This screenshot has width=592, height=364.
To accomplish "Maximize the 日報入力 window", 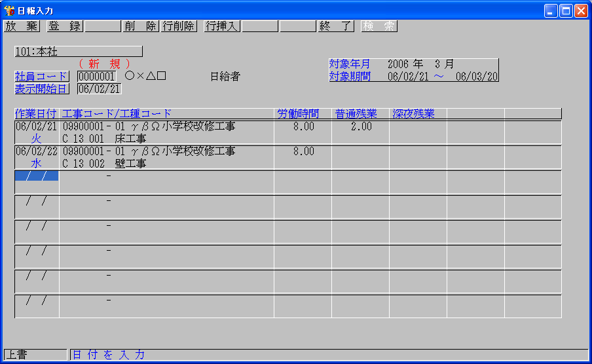I will pyautogui.click(x=566, y=11).
